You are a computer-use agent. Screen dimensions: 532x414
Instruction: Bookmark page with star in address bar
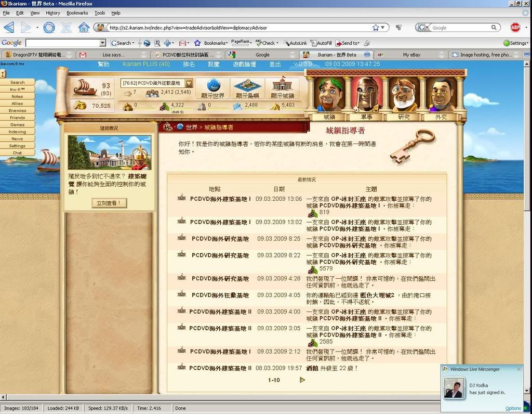pos(376,28)
